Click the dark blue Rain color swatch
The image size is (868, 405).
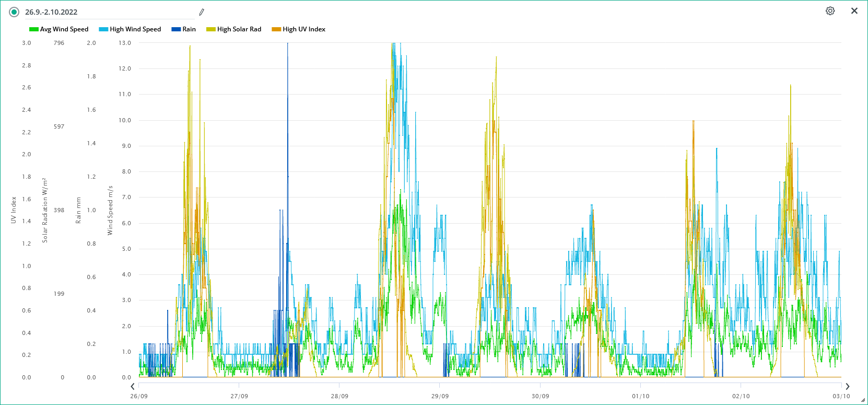pyautogui.click(x=176, y=29)
